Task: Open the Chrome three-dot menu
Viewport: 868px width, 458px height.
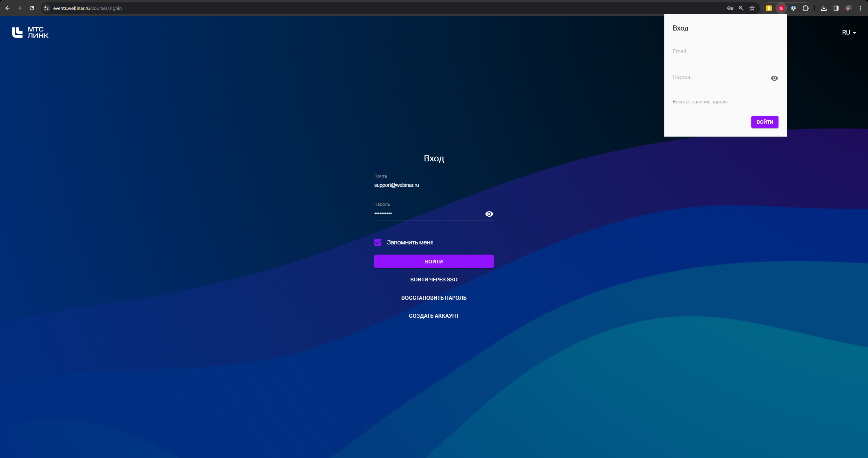Action: 861,8
